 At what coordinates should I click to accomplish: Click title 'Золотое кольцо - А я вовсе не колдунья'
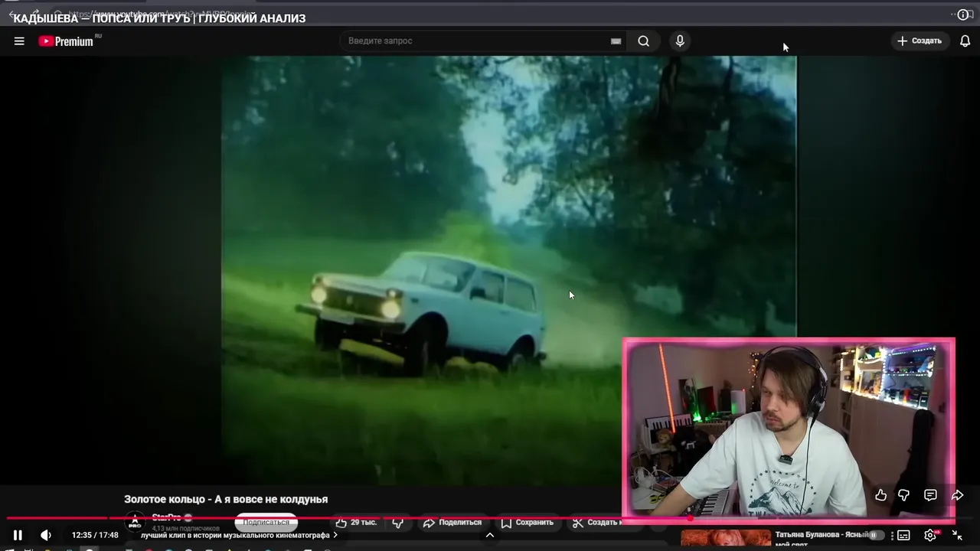click(x=226, y=499)
